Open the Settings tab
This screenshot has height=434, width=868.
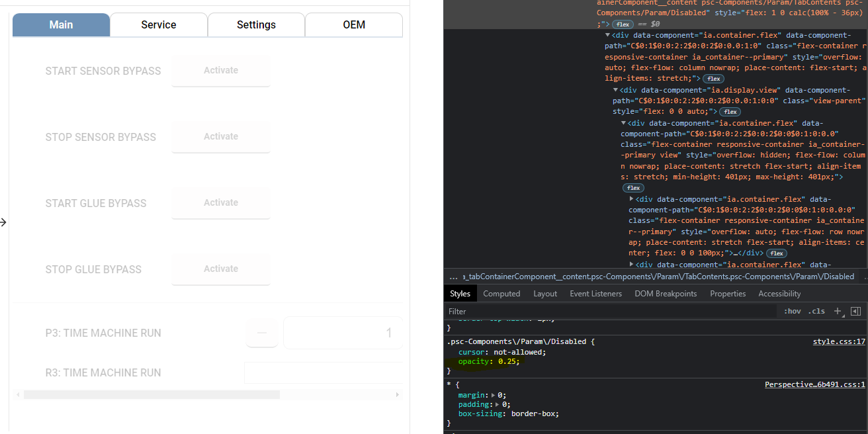[256, 24]
